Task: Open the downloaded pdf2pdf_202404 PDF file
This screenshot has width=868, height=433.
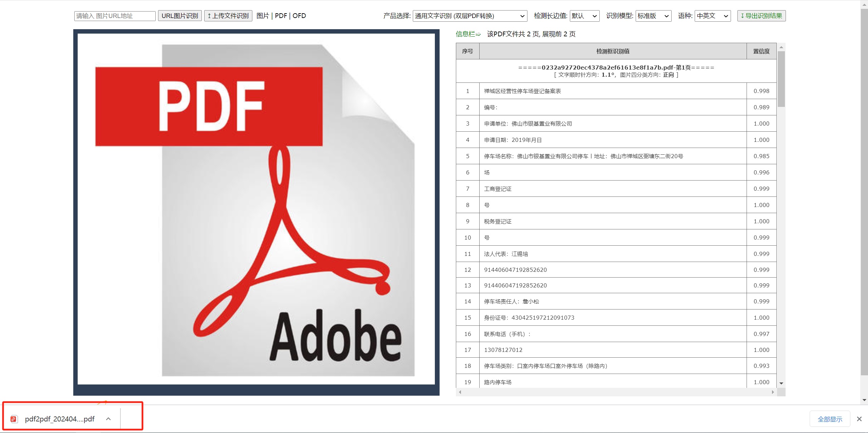Action: [60, 419]
